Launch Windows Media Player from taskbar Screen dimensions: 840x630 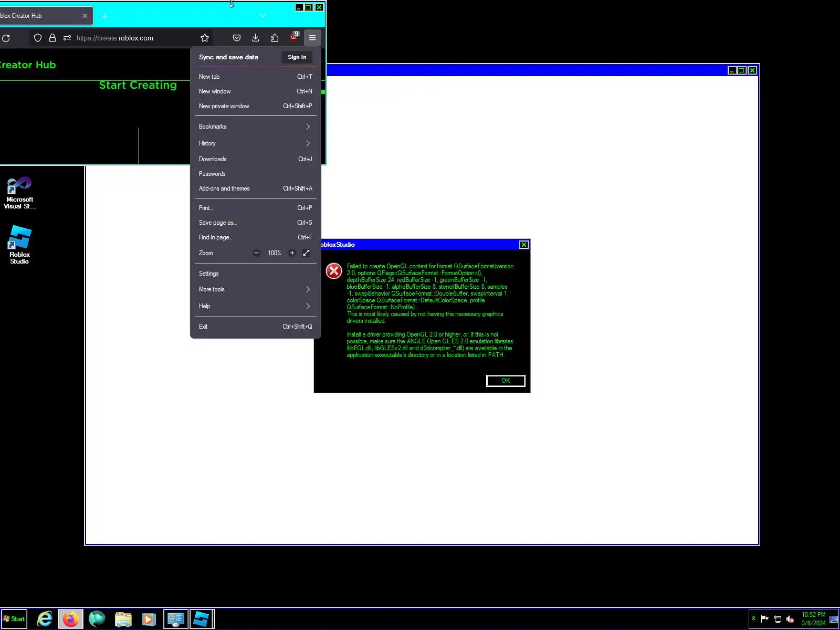click(x=149, y=619)
